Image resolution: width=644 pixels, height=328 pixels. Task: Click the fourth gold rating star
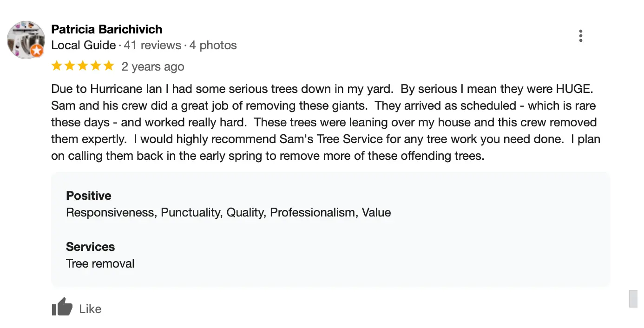click(x=96, y=66)
